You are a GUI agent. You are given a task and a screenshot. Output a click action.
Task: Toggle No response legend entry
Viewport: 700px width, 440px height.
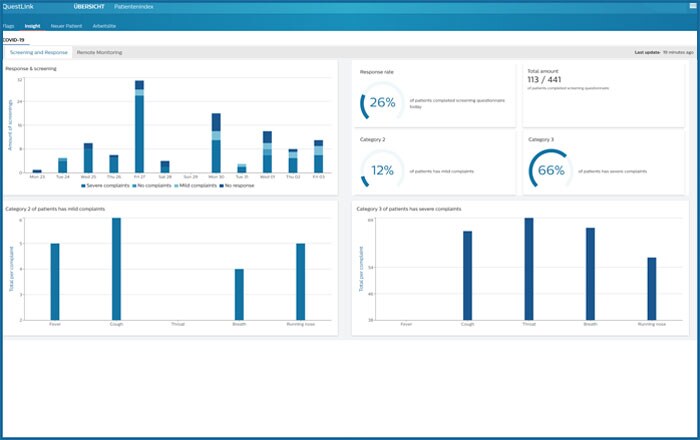(237, 186)
